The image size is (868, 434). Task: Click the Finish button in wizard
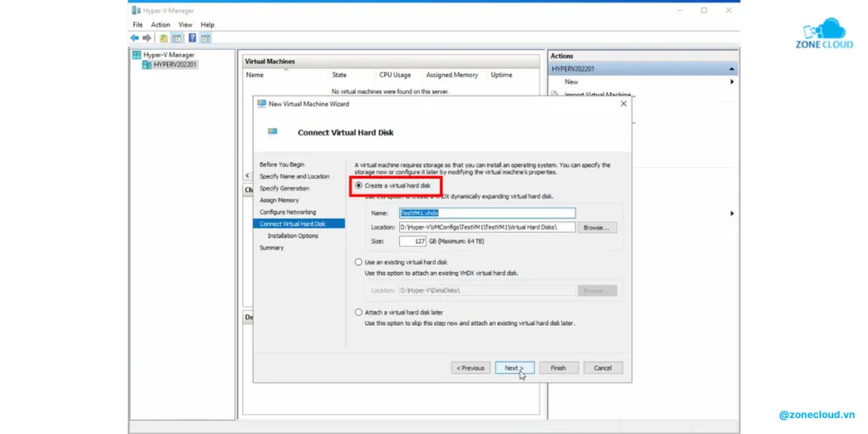(x=559, y=368)
